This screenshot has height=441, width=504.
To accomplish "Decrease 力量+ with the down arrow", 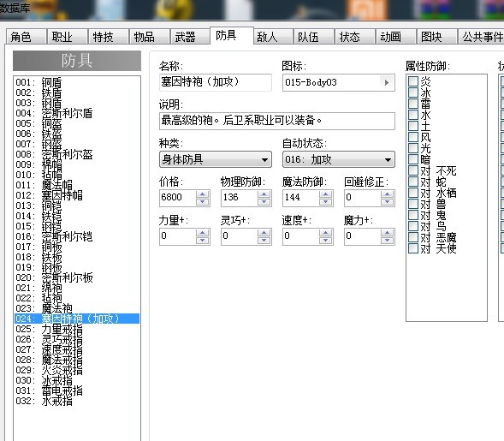I will [x=203, y=241].
